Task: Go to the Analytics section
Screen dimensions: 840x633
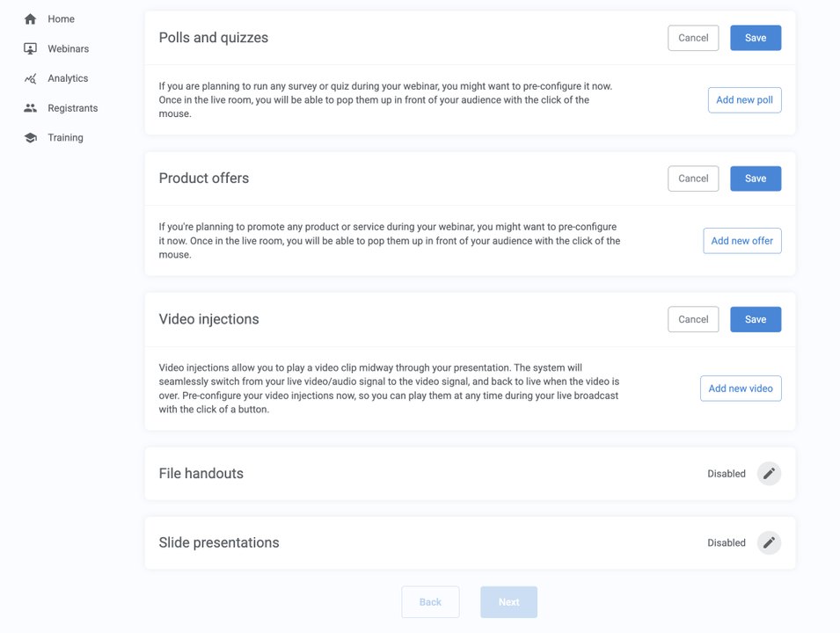Action: click(68, 78)
